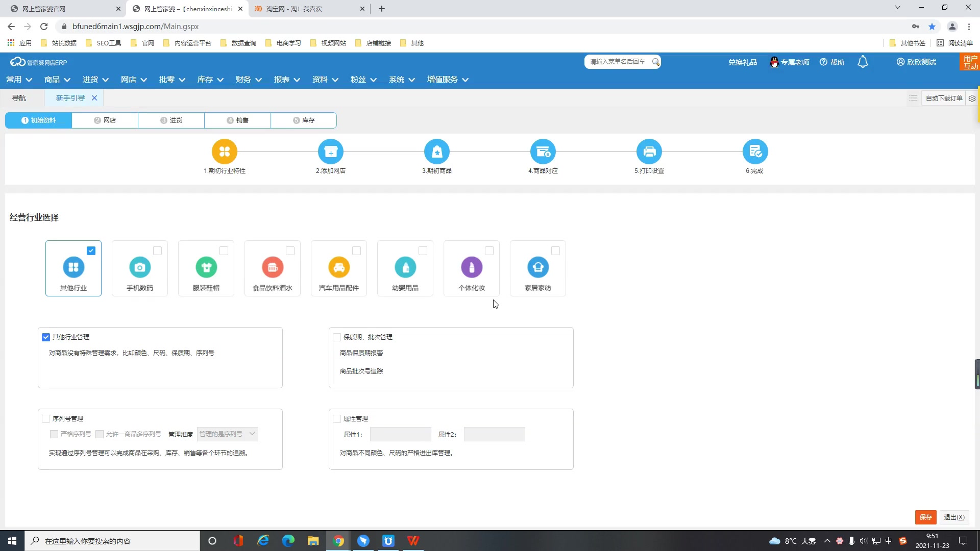
Task: Expand the 常用 menu
Action: click(x=19, y=80)
